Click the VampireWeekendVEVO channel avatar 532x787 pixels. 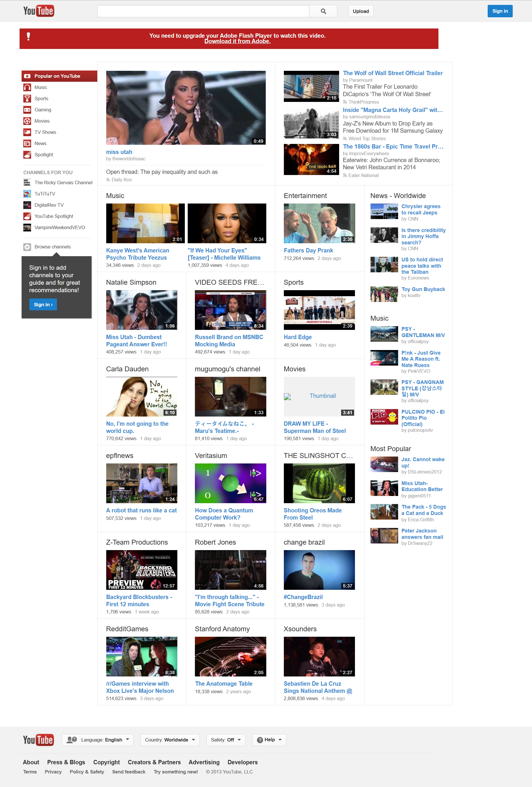[x=27, y=227]
